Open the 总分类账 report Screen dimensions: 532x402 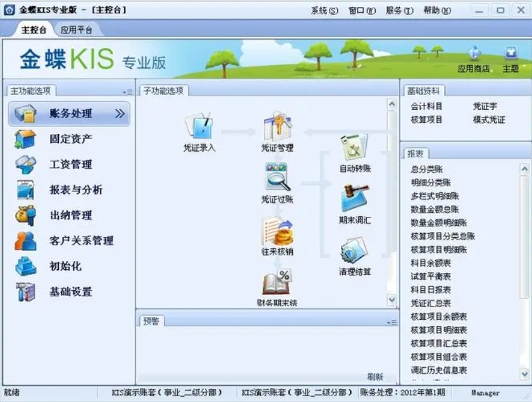pos(427,169)
